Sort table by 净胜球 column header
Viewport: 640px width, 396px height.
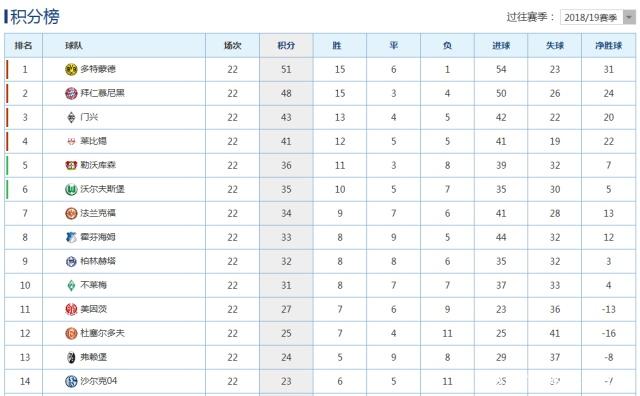pyautogui.click(x=609, y=45)
